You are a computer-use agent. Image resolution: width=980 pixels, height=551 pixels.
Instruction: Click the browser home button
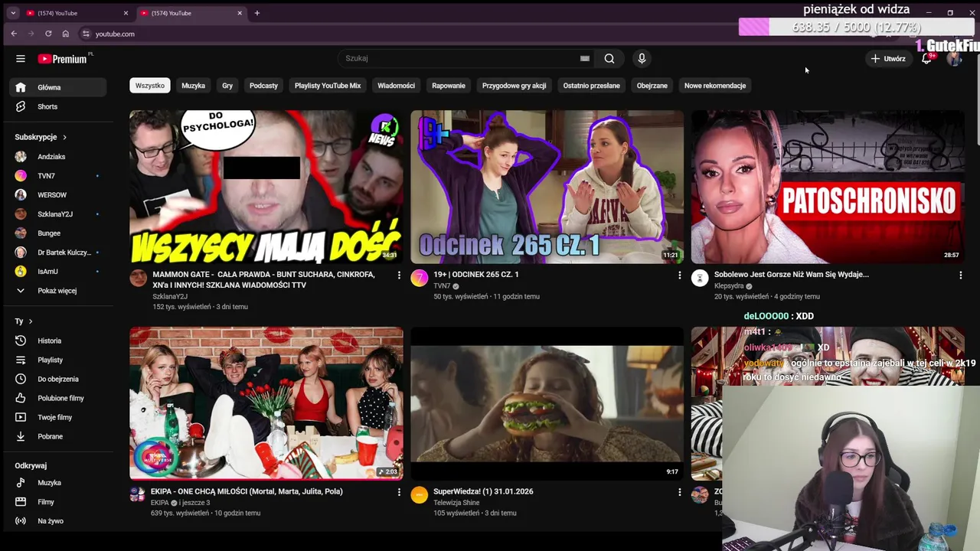66,34
